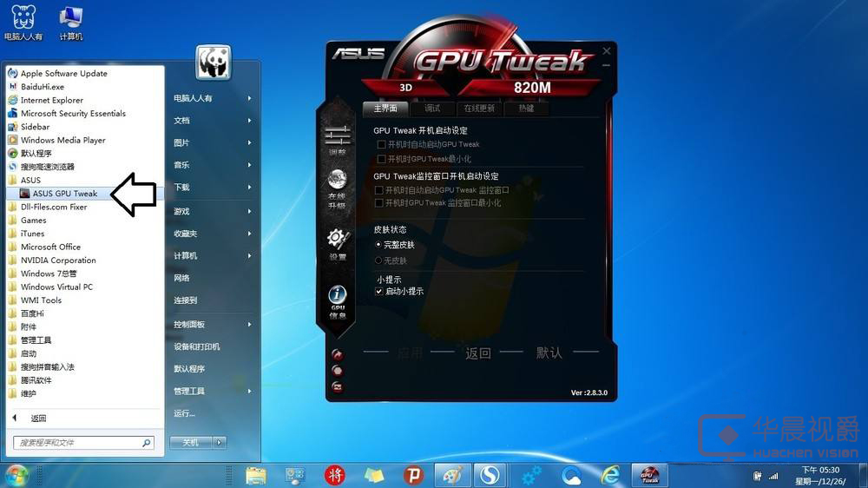Click the Apple Software Update icon entry
Viewport: 868px width, 488px height.
click(x=12, y=73)
